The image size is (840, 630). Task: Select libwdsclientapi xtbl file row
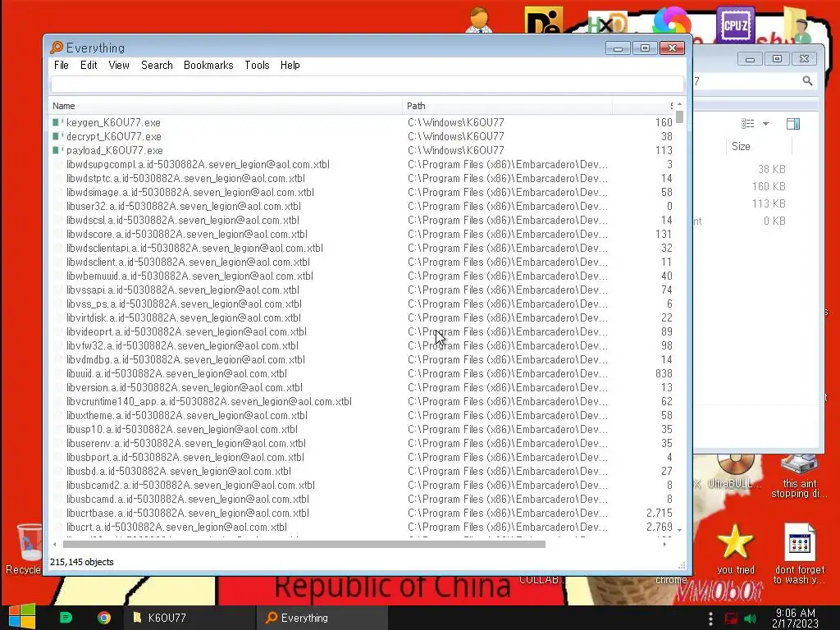pos(362,248)
